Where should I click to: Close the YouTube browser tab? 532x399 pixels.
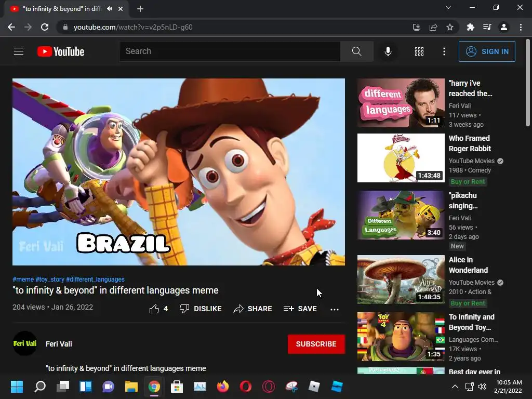click(121, 9)
